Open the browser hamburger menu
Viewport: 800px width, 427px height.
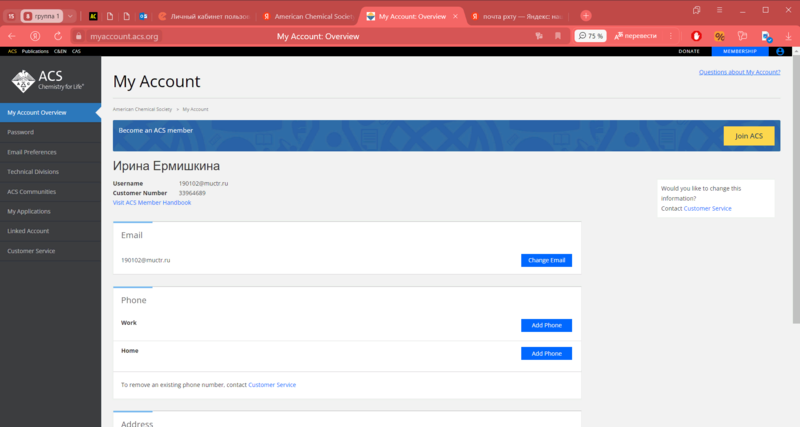pos(719,10)
